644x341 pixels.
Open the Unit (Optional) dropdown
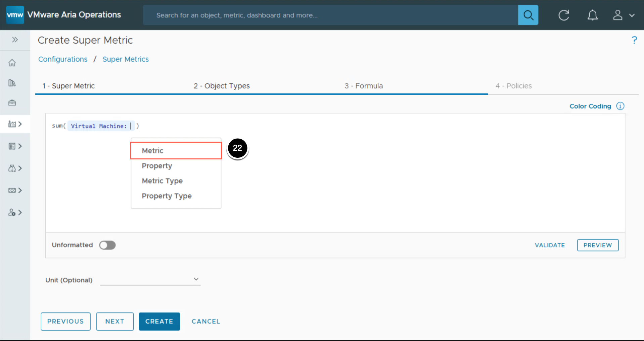(x=150, y=279)
